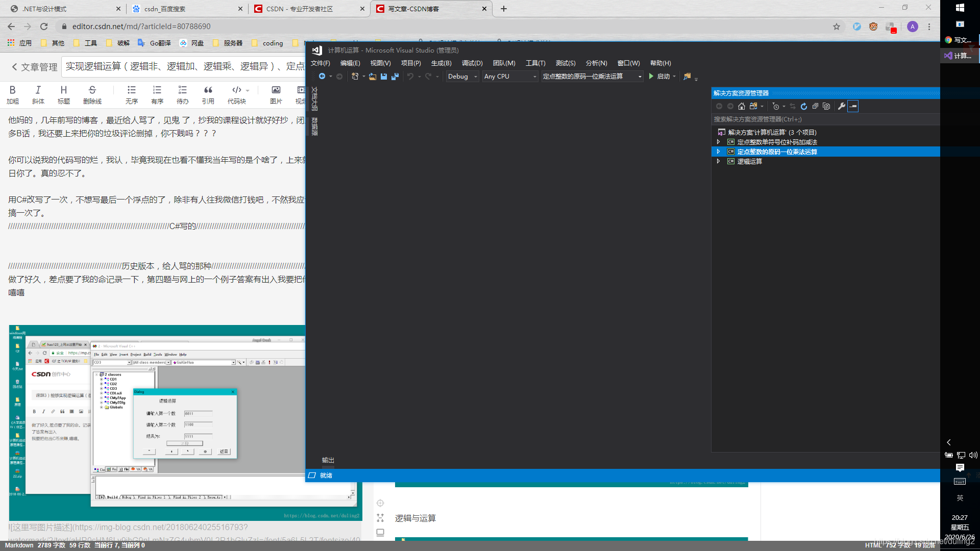Click the Collapse All icon in Solution Explorer

[x=815, y=106]
